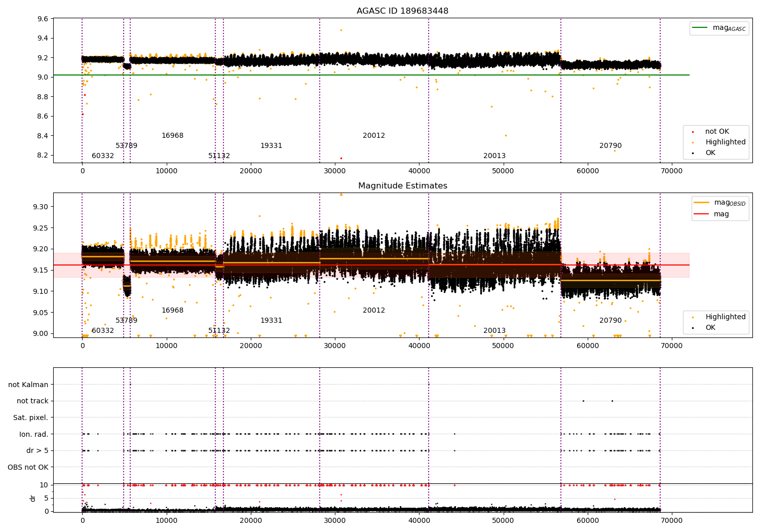
Task: Click the 'OBS not OK' axis label
Action: 28,467
